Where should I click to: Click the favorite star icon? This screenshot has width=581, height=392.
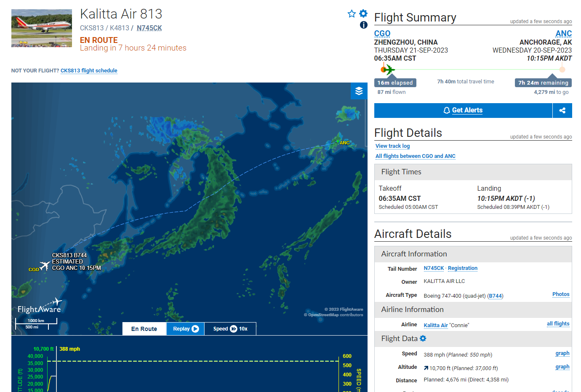click(352, 14)
